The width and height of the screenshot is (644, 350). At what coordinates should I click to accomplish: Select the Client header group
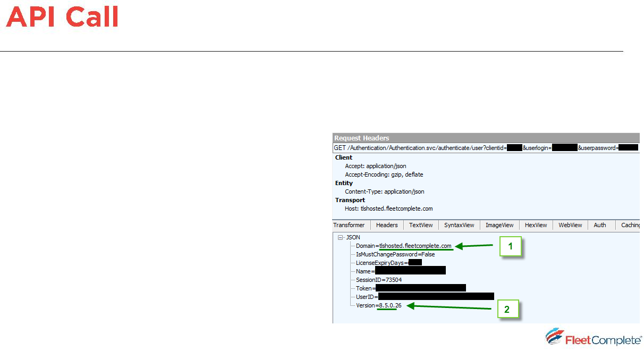343,157
